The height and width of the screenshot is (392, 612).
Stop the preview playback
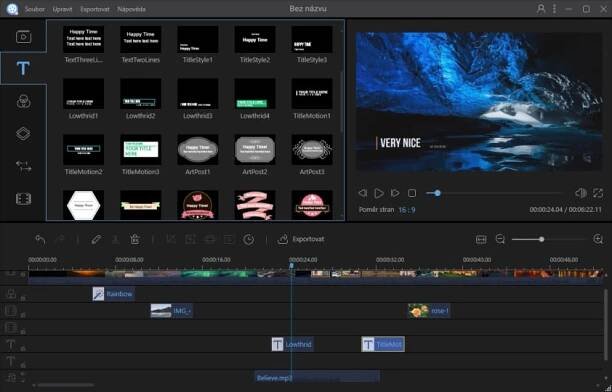point(412,193)
